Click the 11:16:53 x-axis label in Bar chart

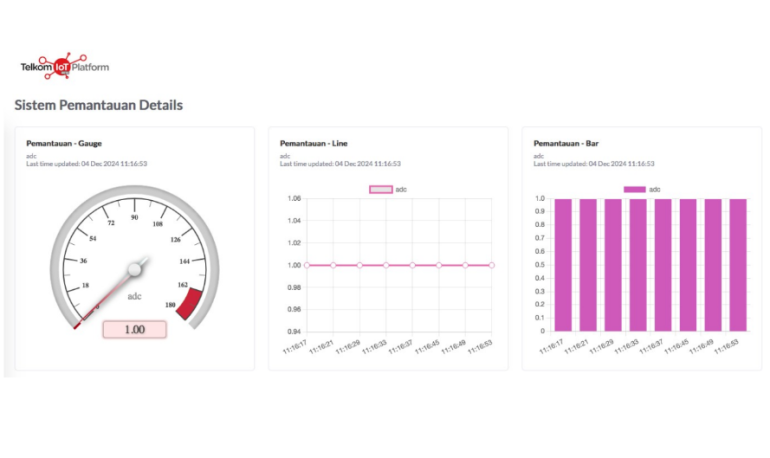(x=726, y=347)
